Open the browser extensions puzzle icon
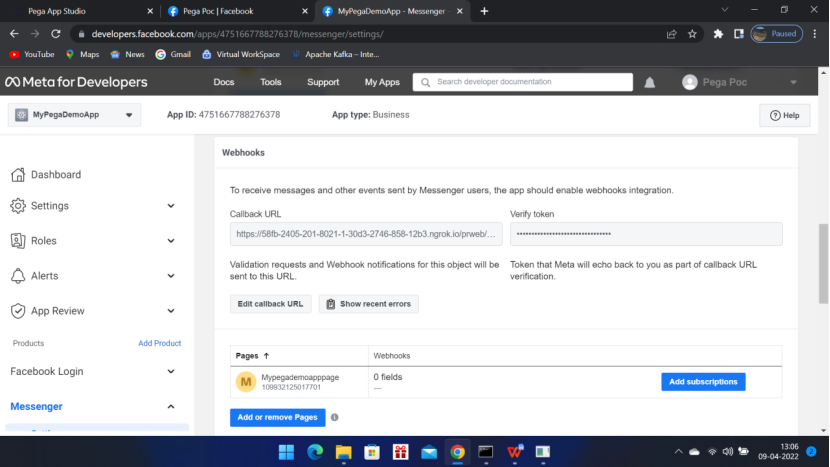 coord(718,34)
